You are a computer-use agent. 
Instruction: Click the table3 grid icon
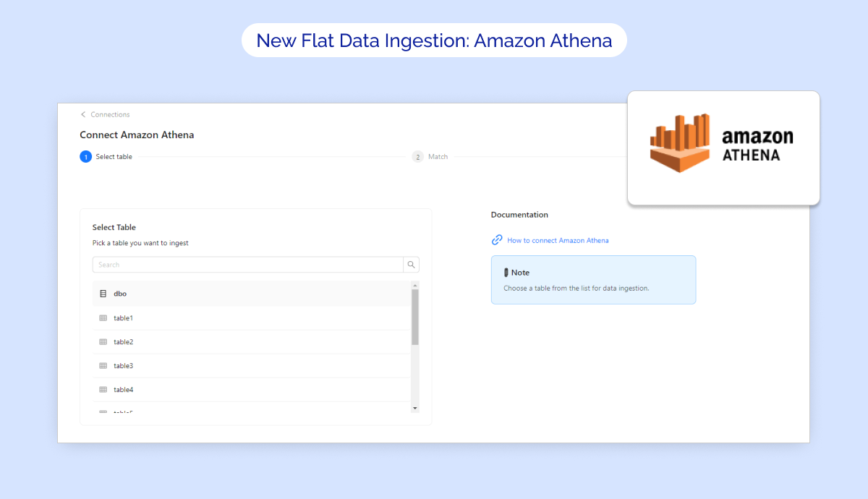tap(103, 366)
